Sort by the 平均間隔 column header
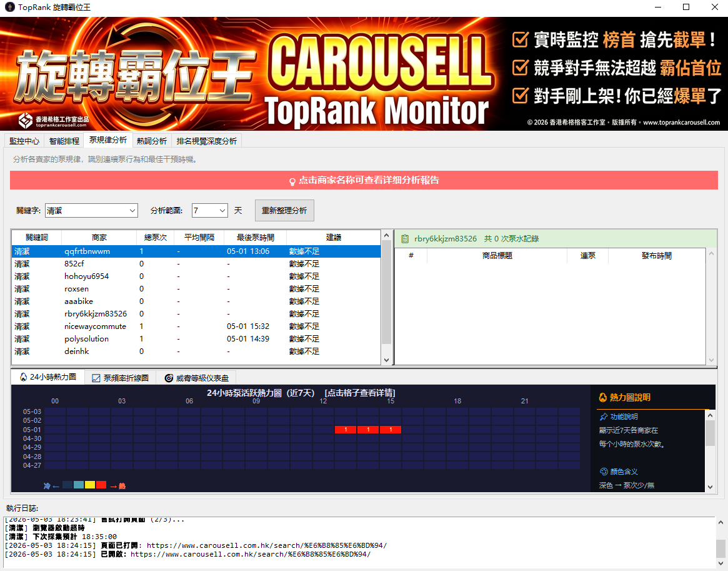728x571 pixels. tap(199, 238)
